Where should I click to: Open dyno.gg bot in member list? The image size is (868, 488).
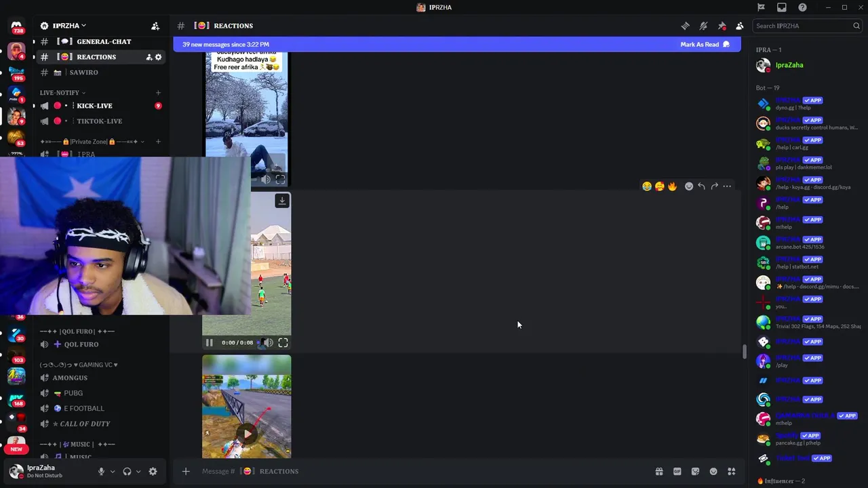tap(808, 104)
